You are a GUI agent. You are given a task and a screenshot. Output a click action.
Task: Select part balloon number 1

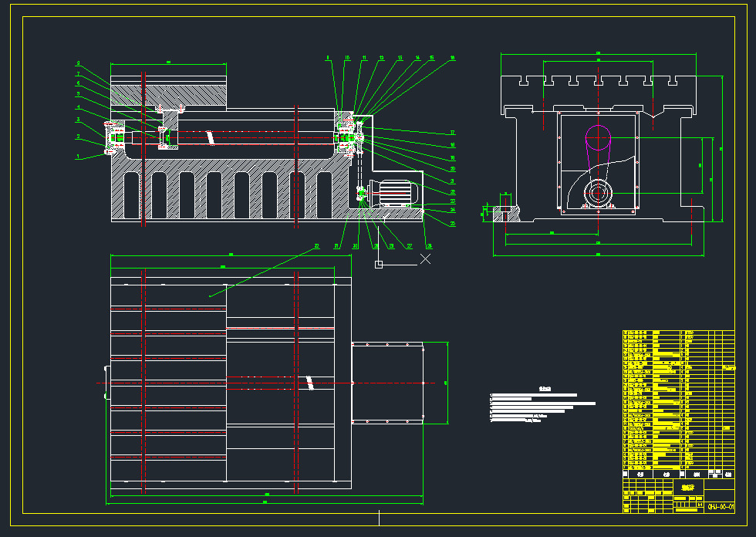(78, 157)
